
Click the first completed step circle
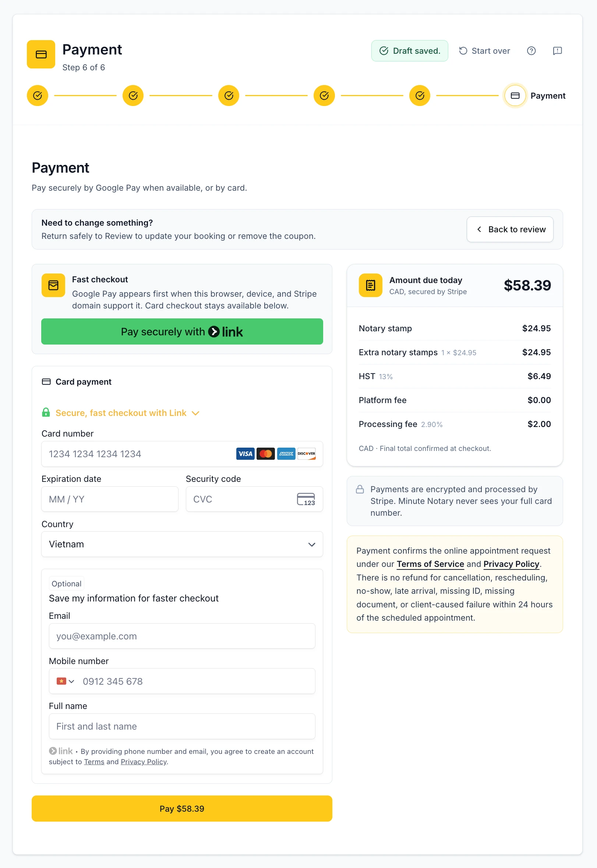coord(38,96)
